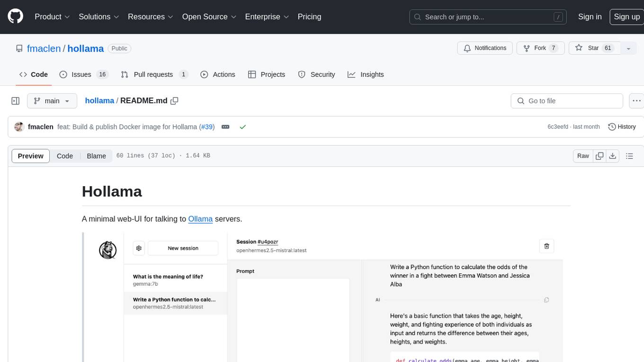Open pull request #39 link
The height and width of the screenshot is (362, 644).
point(207,127)
